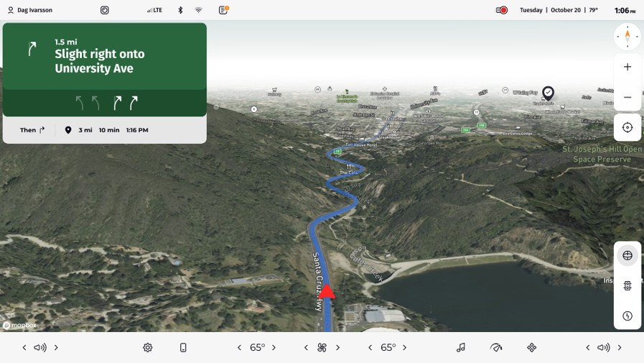The image size is (644, 363).
Task: Tap the destination marker on the map
Action: 548,93
